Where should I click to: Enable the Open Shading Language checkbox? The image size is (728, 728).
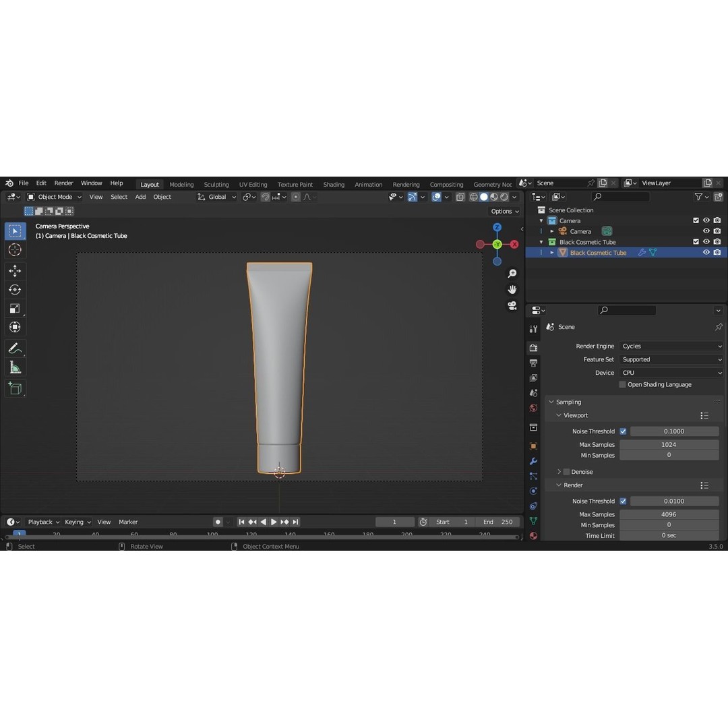point(623,384)
